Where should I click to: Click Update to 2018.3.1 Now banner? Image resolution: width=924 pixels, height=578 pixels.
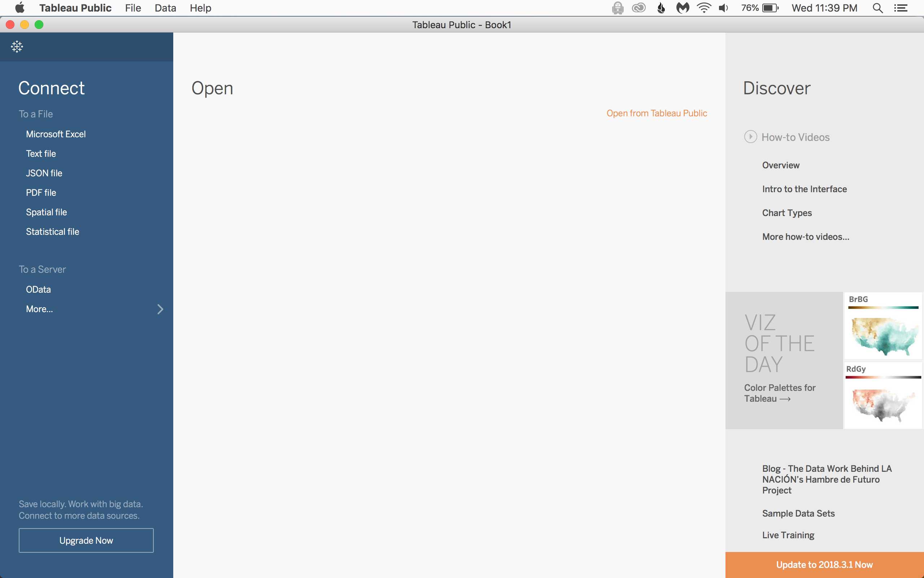click(824, 565)
